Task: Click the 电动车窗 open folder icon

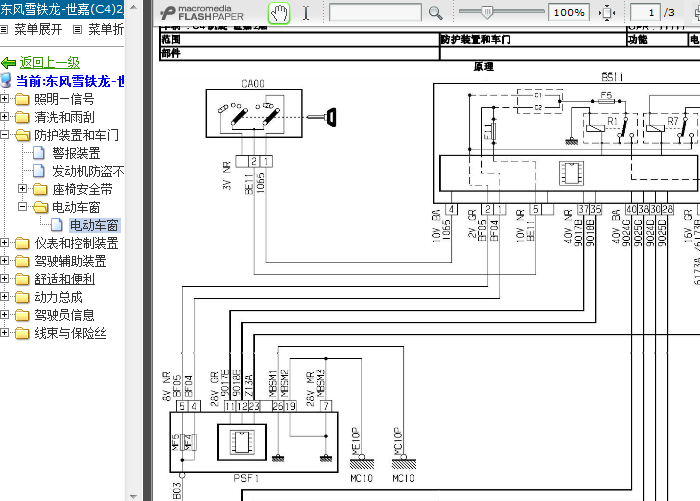Action: point(40,207)
